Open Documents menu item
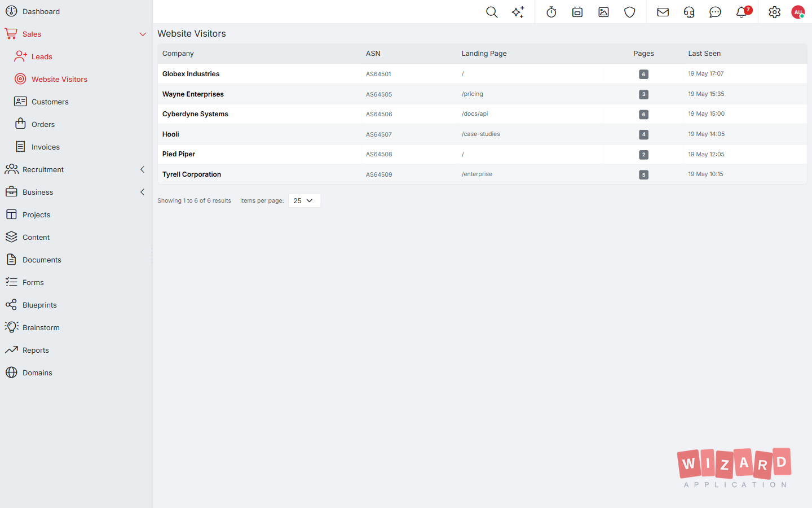This screenshot has height=508, width=812. tap(42, 260)
